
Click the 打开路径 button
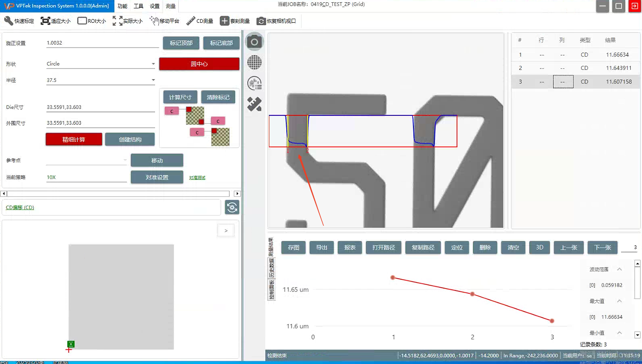(x=384, y=248)
